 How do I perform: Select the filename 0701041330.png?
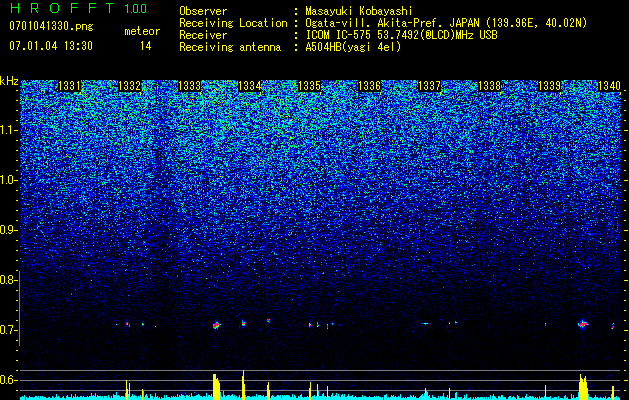click(51, 26)
